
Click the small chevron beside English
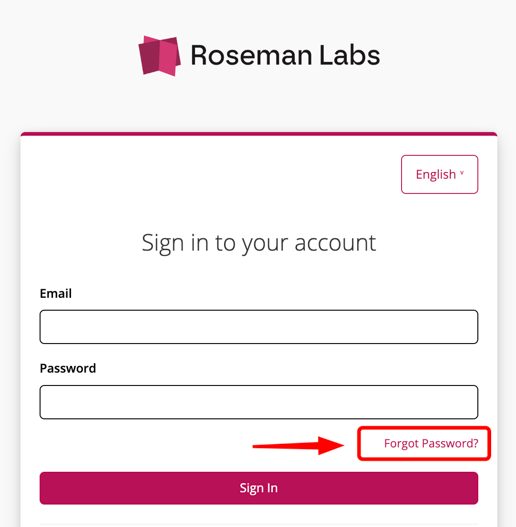pyautogui.click(x=462, y=173)
